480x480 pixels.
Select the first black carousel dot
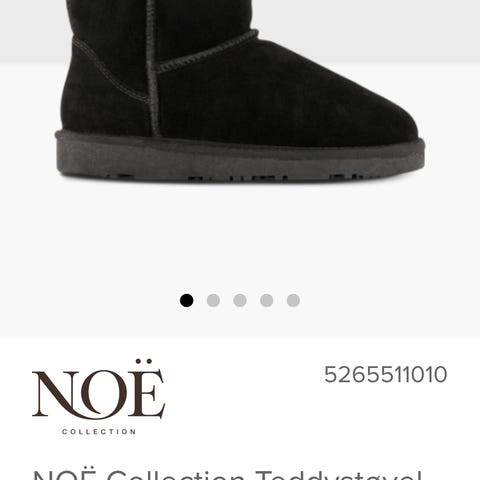(x=186, y=300)
